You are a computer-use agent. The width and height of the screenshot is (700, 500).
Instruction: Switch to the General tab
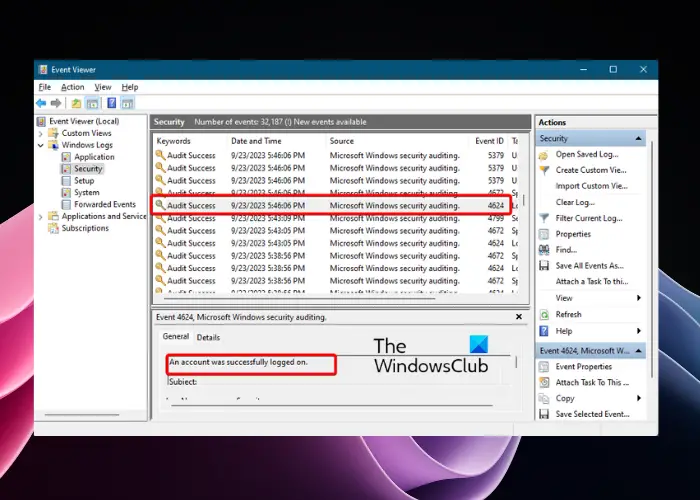pyautogui.click(x=176, y=337)
